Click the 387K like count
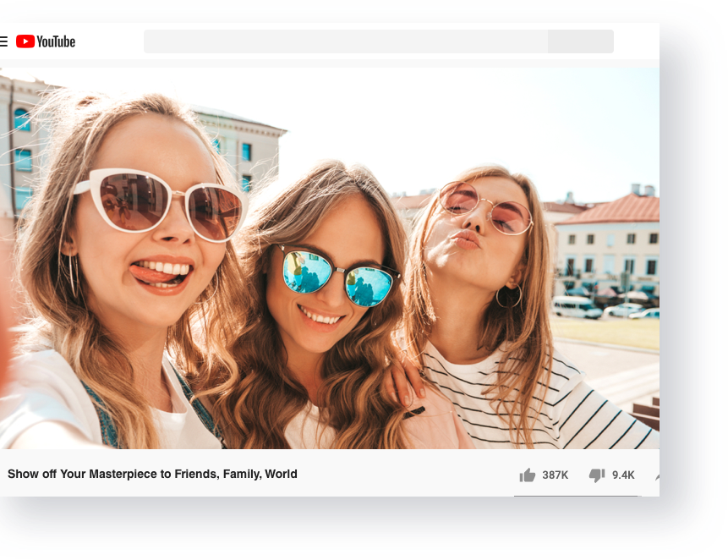 (x=556, y=475)
